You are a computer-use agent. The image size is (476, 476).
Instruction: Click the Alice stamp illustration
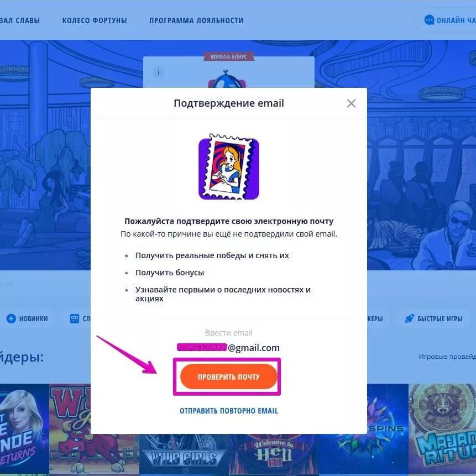(228, 166)
